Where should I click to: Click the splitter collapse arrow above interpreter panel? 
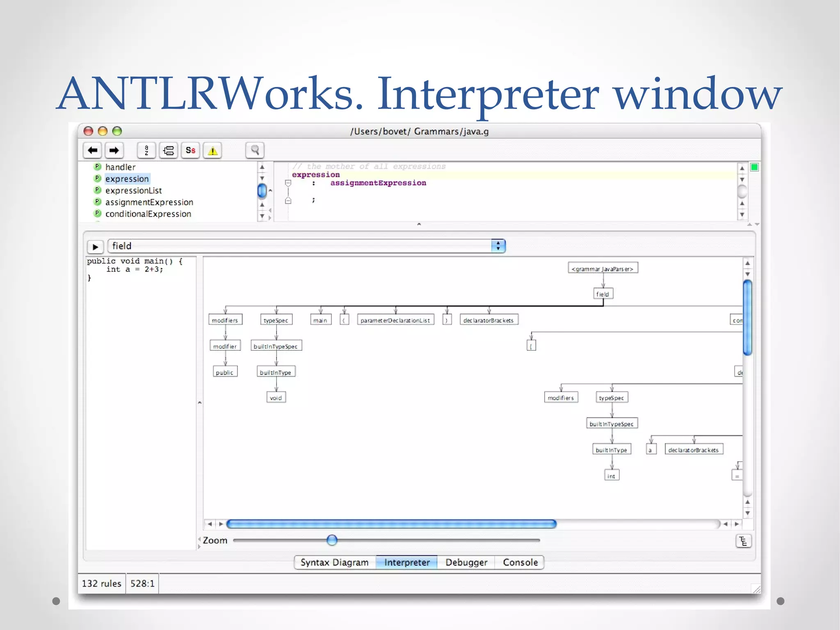click(x=419, y=224)
